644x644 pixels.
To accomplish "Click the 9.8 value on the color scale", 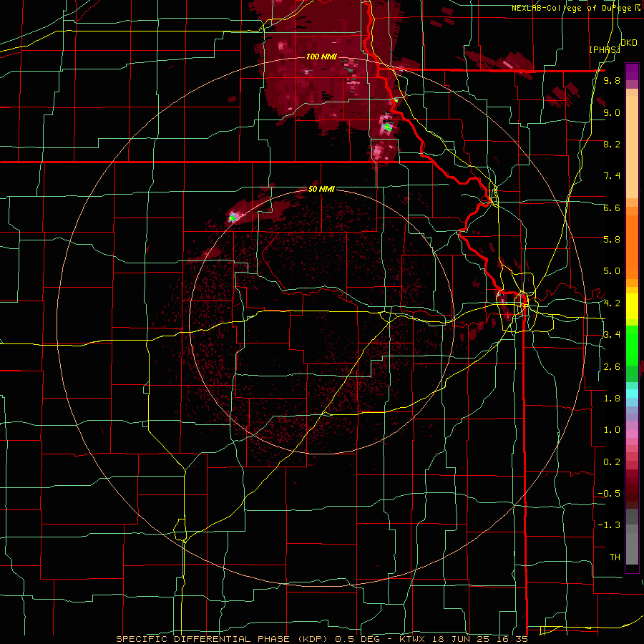I will point(612,81).
